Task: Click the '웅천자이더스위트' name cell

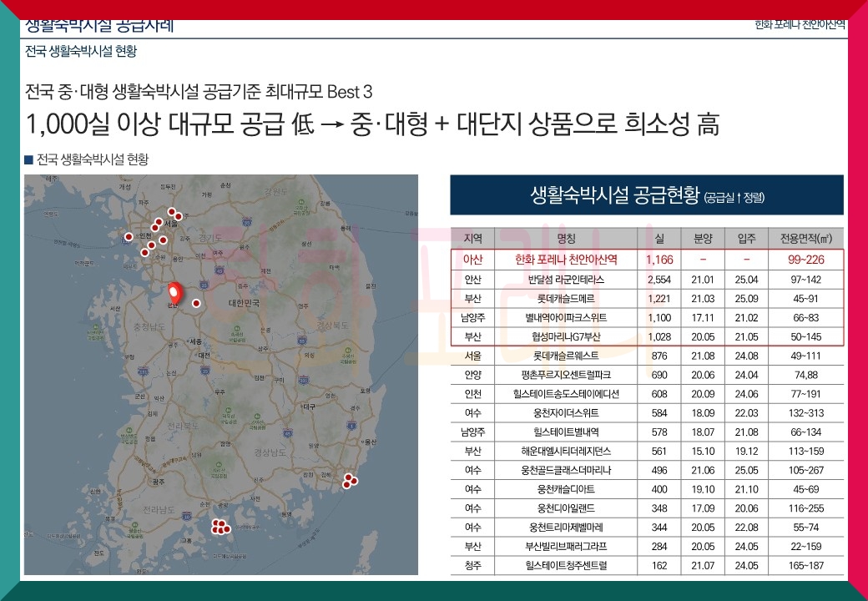Action: click(567, 413)
